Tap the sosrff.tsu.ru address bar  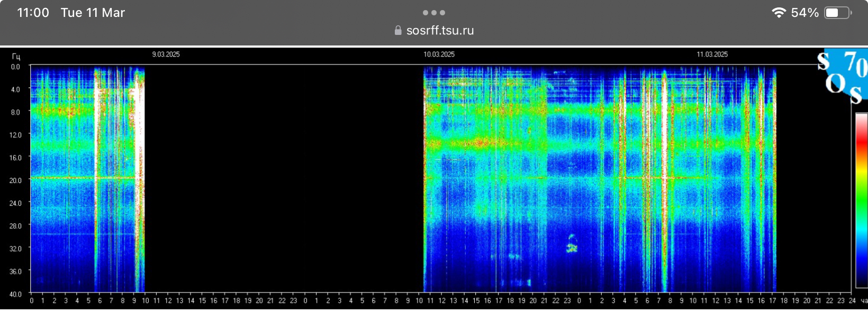[x=434, y=31]
